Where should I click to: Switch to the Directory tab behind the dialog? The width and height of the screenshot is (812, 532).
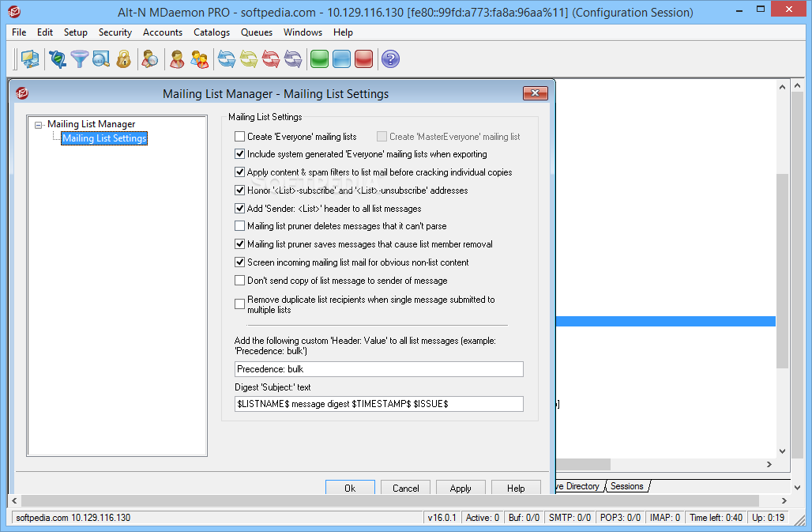tap(579, 486)
